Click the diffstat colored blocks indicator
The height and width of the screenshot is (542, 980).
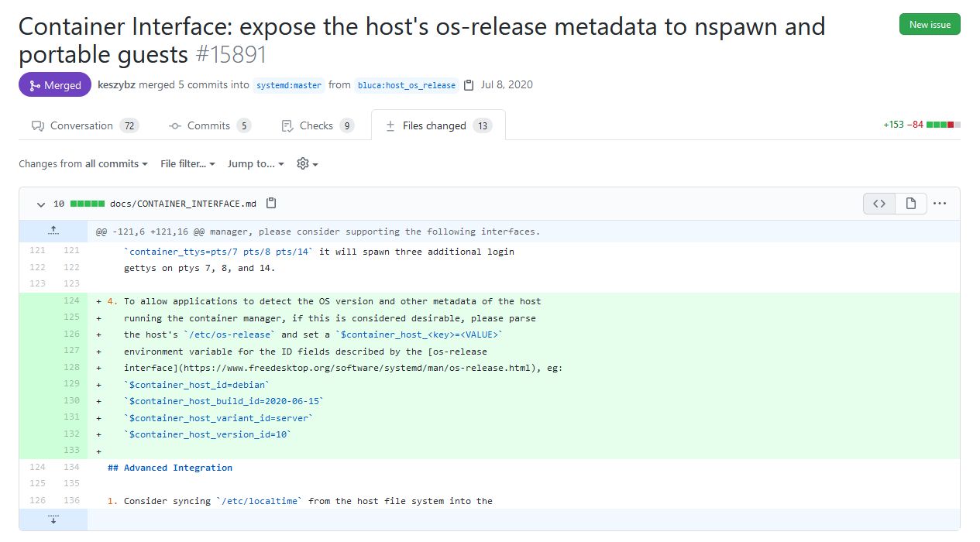[944, 125]
